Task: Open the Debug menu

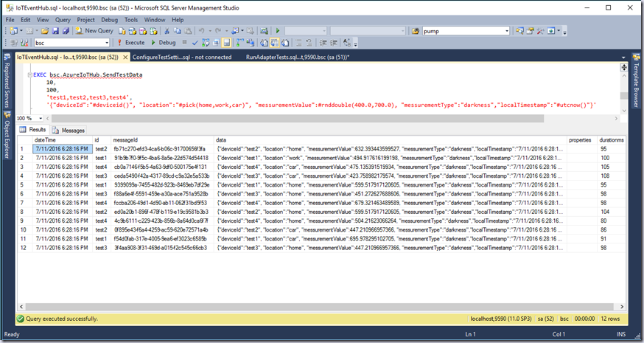Action: coord(109,19)
